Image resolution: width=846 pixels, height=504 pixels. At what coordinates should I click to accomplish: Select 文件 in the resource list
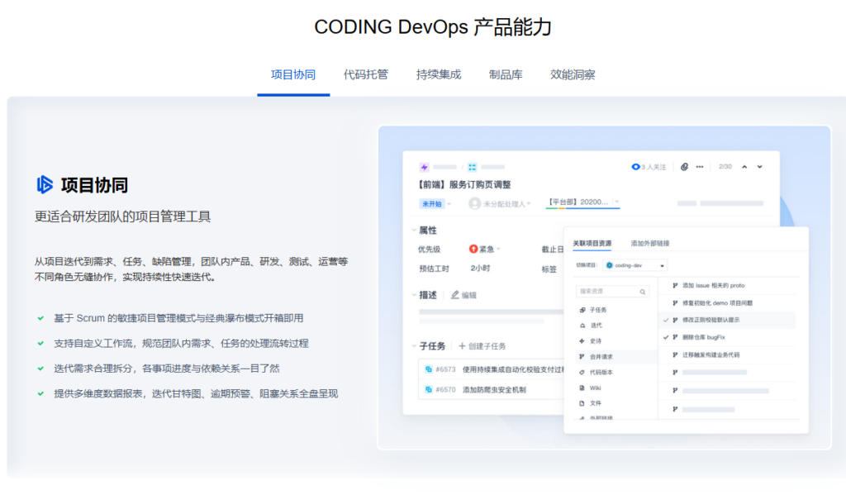[x=595, y=403]
